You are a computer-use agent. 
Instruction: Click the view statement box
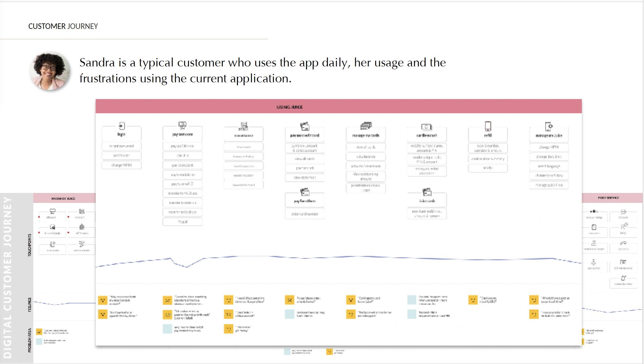tap(305, 178)
